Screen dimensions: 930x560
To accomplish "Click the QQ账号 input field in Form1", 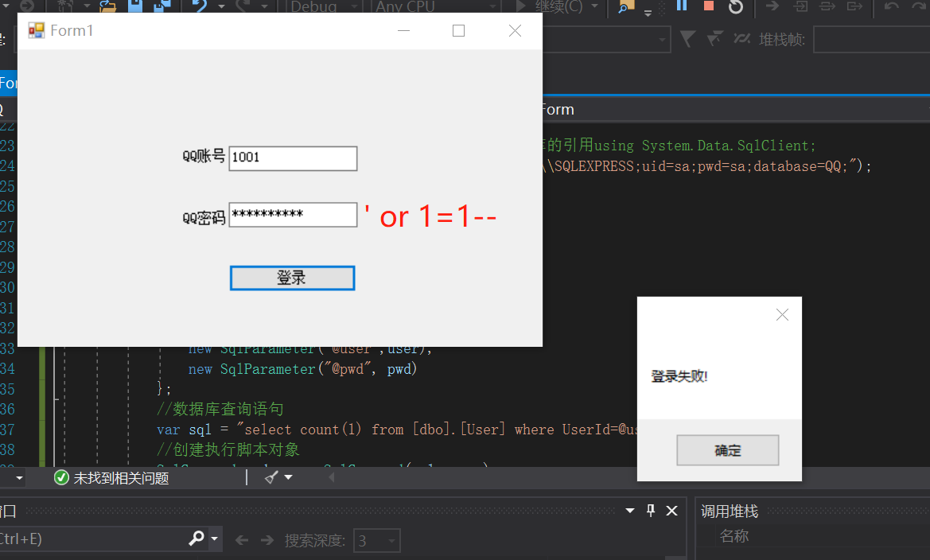I will tap(293, 158).
